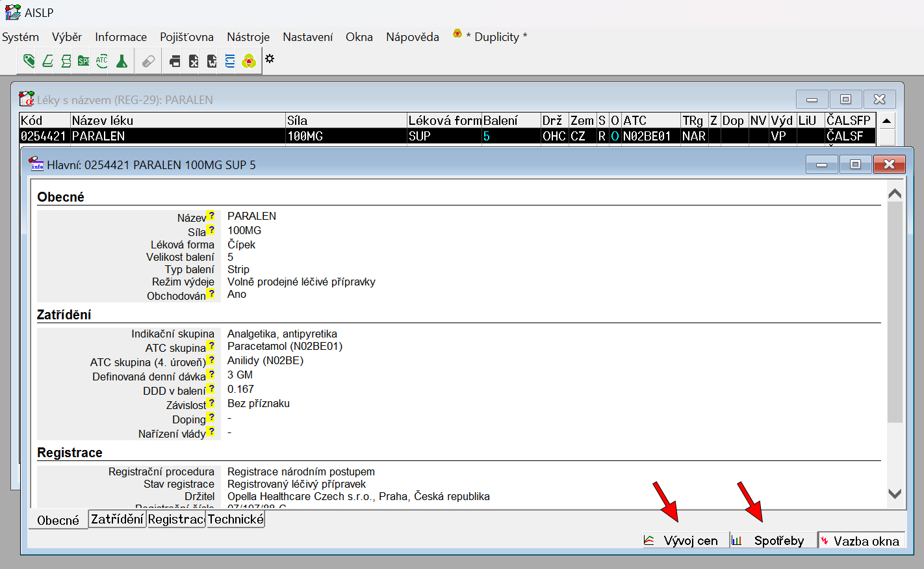Open the Vývoj cen price chart

click(x=684, y=540)
